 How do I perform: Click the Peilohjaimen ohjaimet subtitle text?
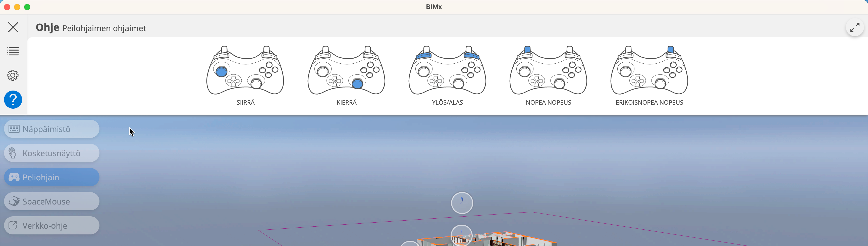(x=104, y=28)
